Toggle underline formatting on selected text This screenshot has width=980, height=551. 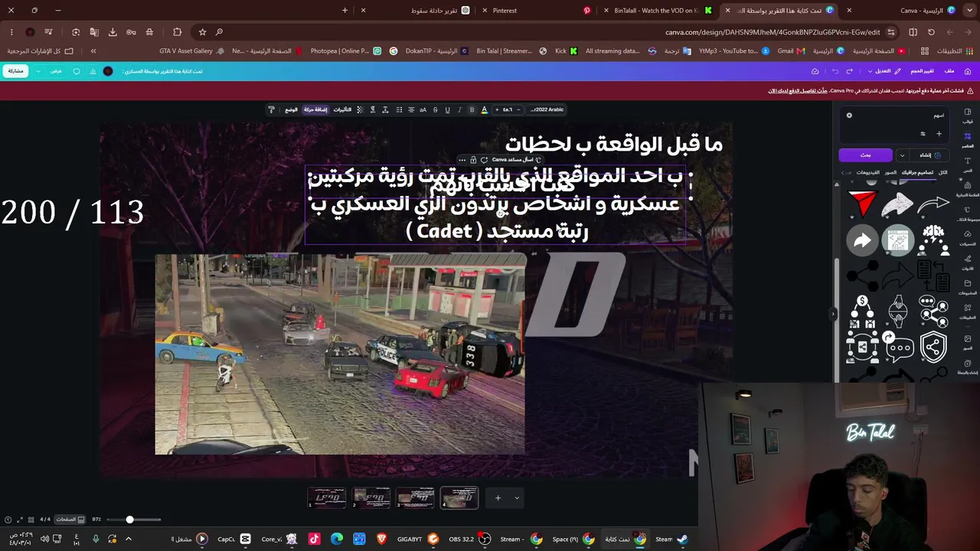tap(447, 109)
